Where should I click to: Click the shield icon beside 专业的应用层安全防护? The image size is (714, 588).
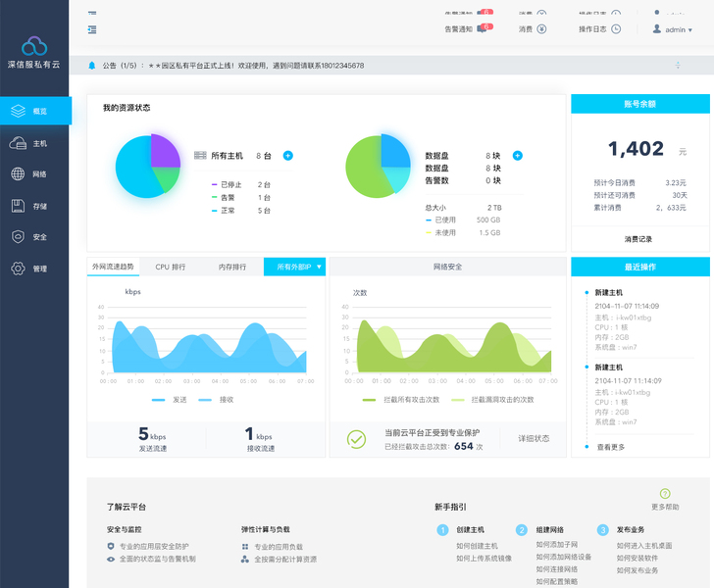(x=110, y=546)
